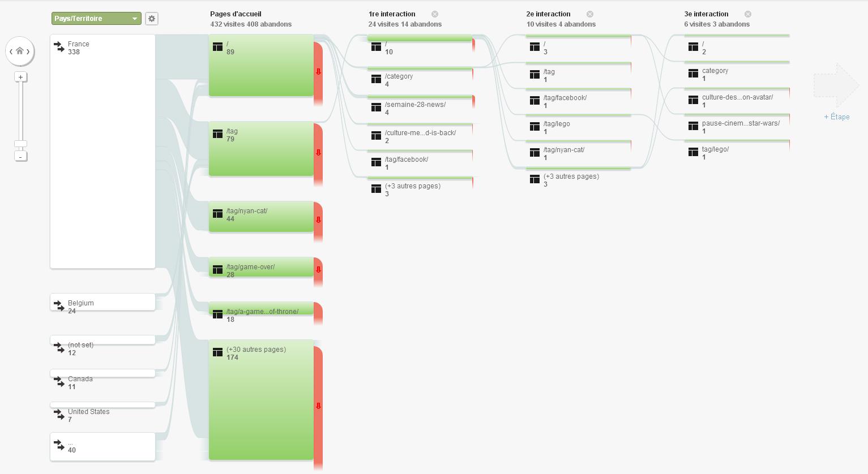Remove the 3e interaction step
The height and width of the screenshot is (474, 868).
(x=748, y=14)
